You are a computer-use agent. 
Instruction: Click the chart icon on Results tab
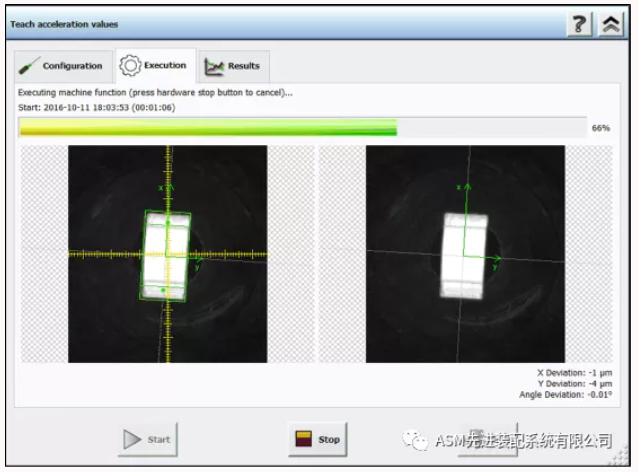point(214,66)
